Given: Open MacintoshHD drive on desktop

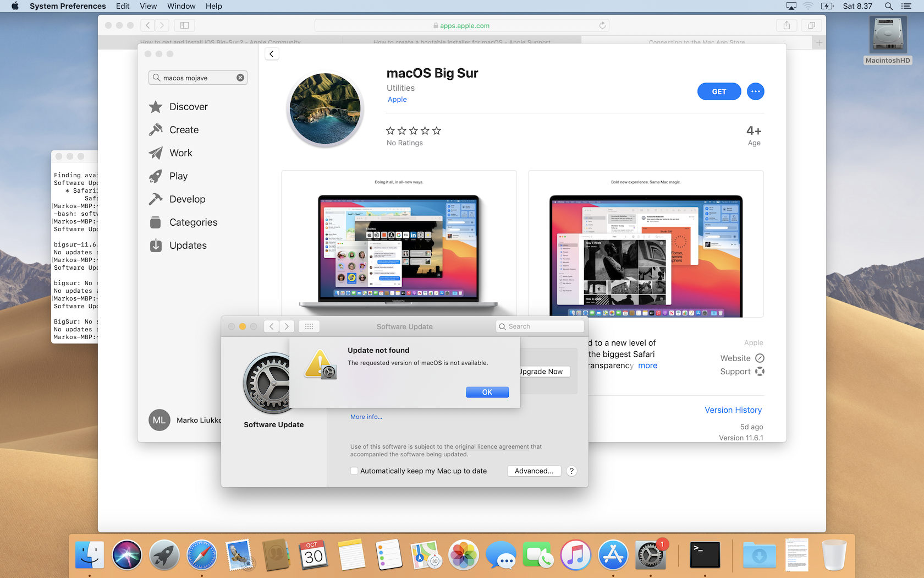Looking at the screenshot, I should click(x=887, y=40).
